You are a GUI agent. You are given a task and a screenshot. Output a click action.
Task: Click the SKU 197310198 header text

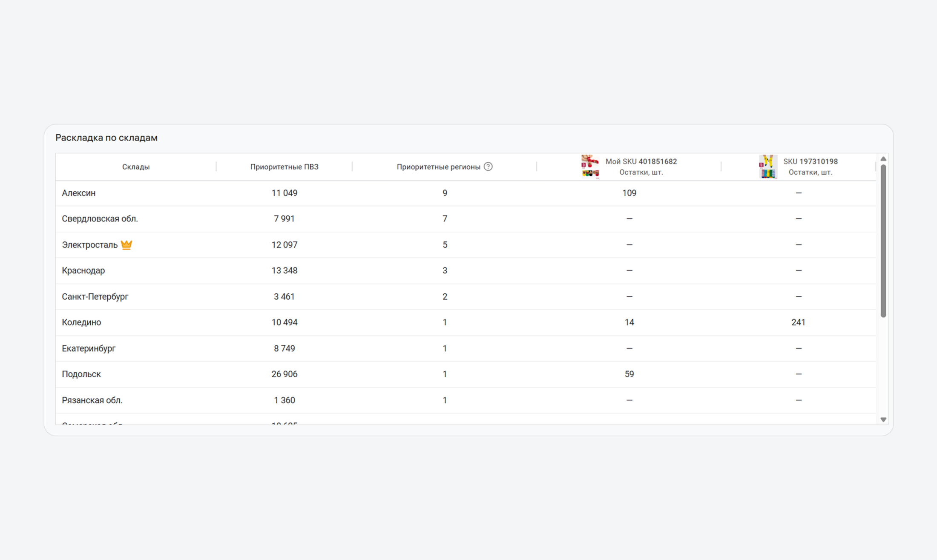[x=810, y=161]
